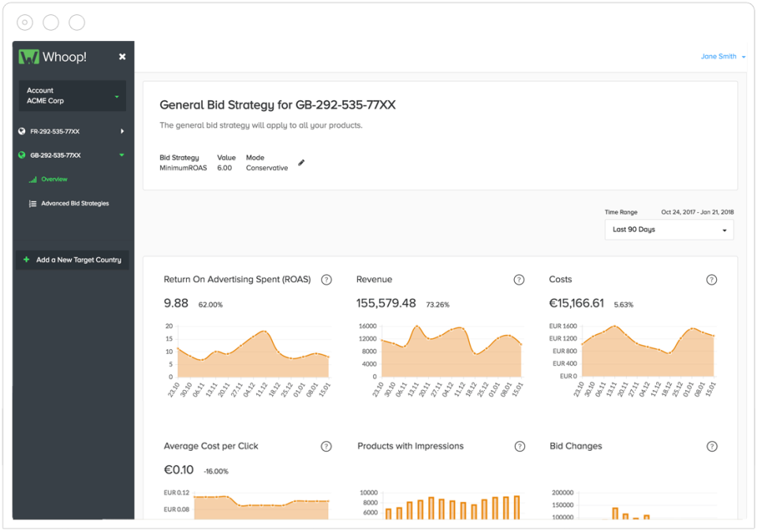Screen dimensions: 757x532
Task: Click the Whoop! logo icon
Action: tap(29, 57)
